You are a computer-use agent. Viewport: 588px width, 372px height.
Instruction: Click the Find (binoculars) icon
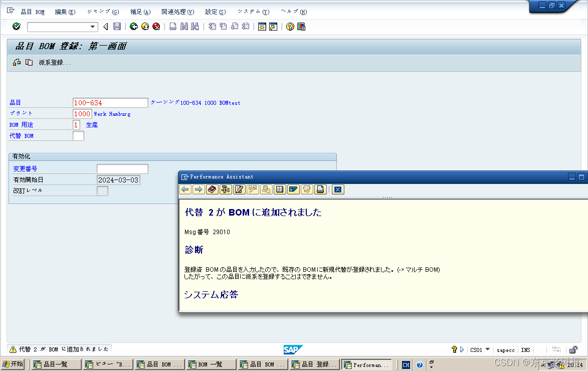coord(183,27)
